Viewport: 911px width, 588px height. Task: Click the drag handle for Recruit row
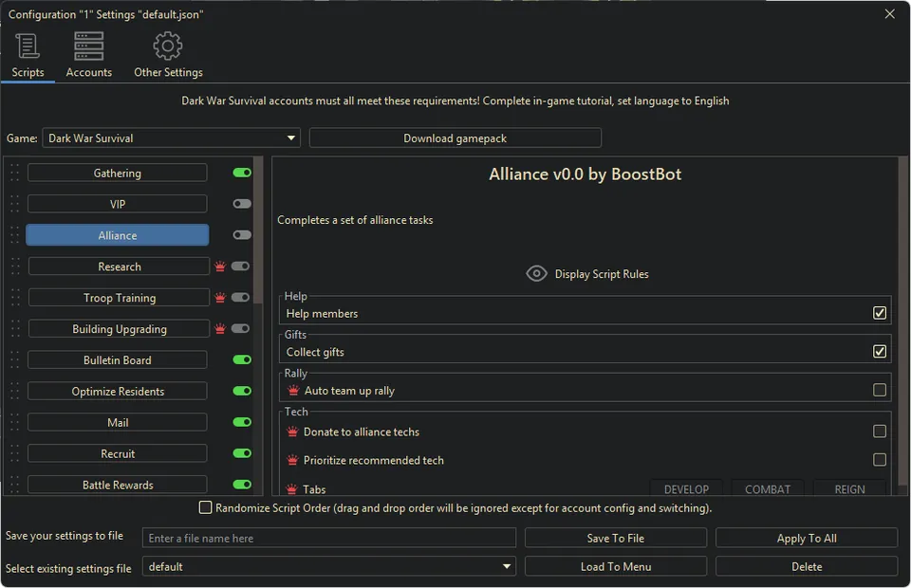(x=14, y=453)
